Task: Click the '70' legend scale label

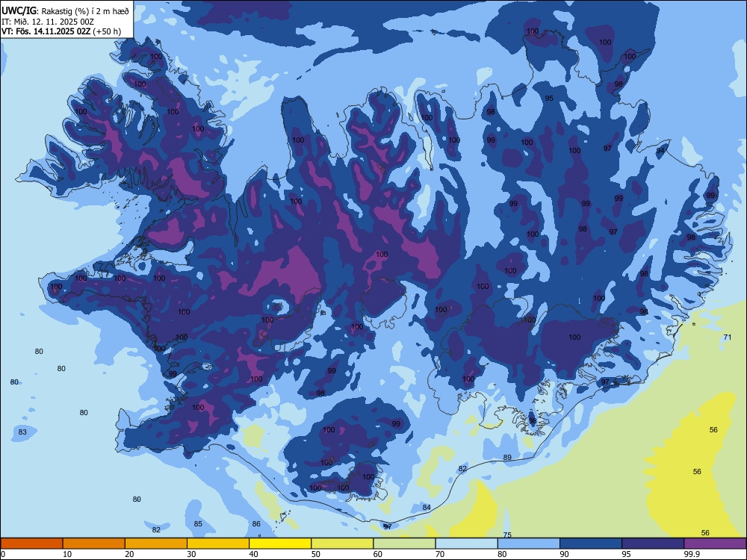Action: (440, 554)
